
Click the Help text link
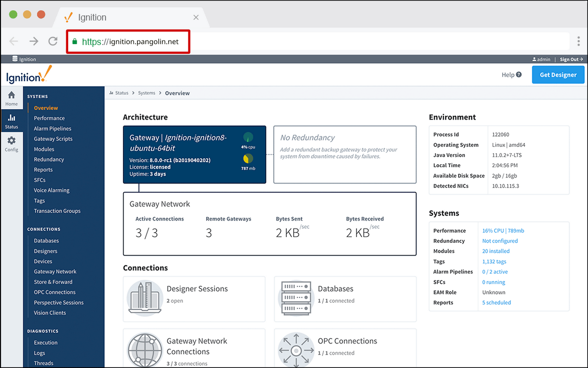508,75
